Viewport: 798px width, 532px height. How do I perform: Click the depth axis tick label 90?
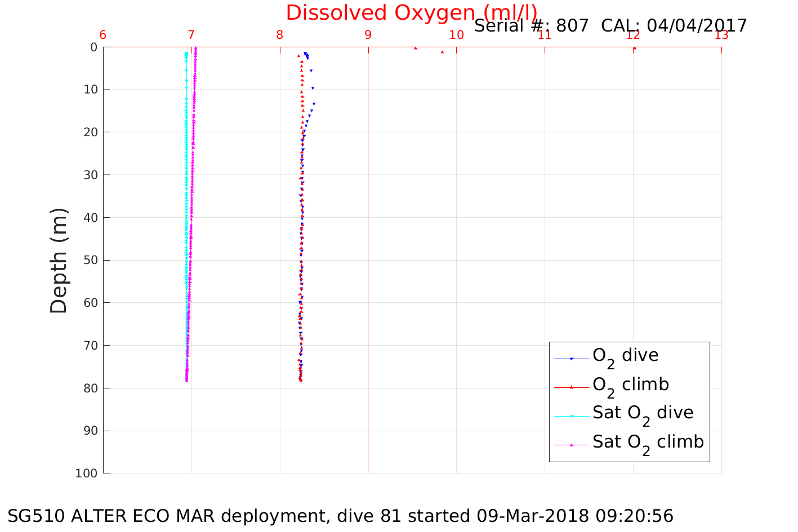point(90,431)
